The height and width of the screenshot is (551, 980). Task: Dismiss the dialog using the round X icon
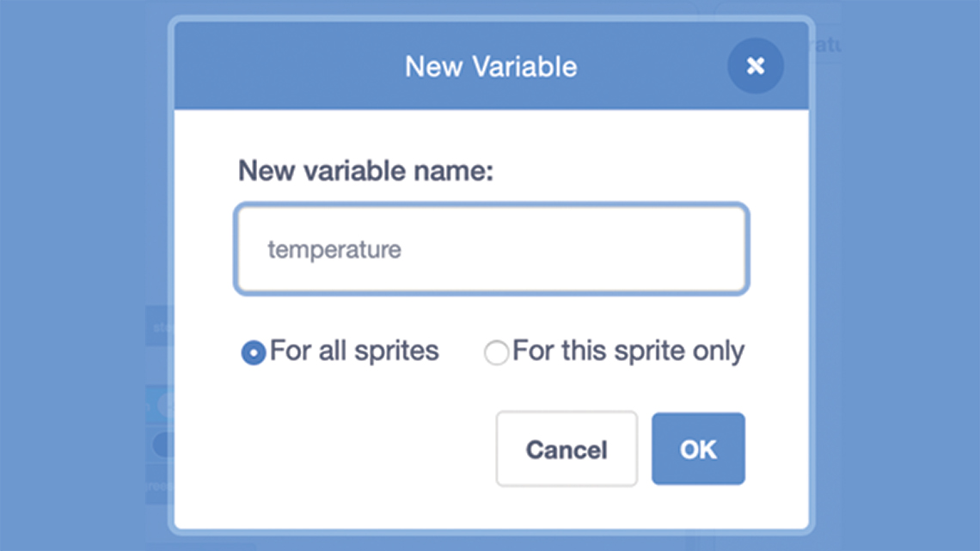pyautogui.click(x=755, y=65)
